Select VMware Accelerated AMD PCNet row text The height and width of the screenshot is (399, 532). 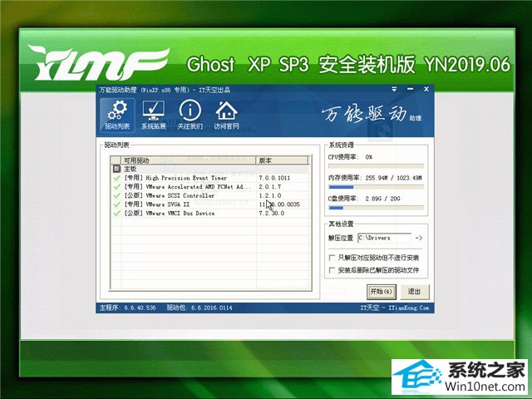(x=188, y=186)
